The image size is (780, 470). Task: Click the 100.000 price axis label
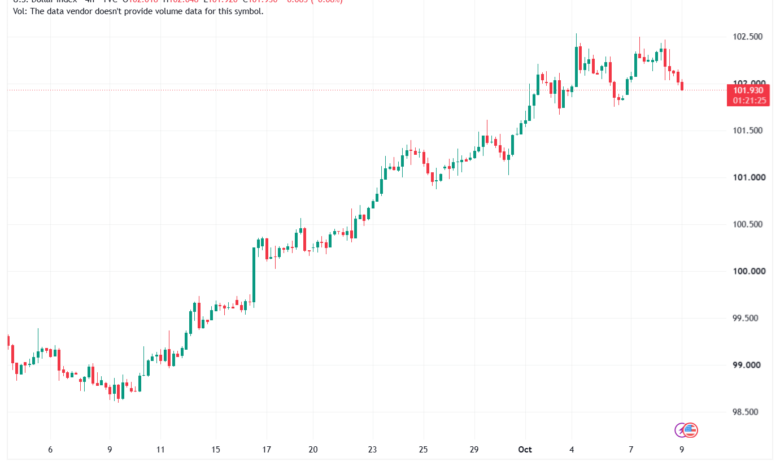[749, 271]
